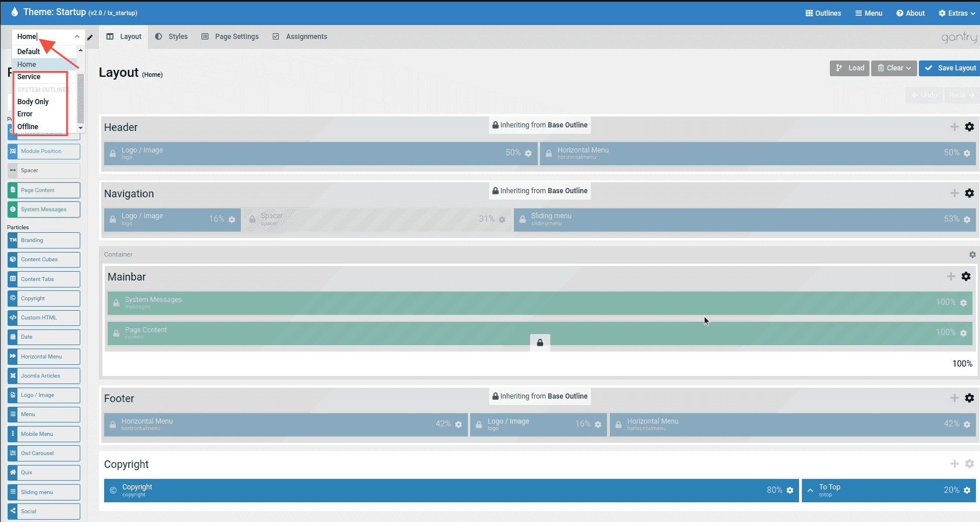The image size is (980, 522).
Task: Select Service outline from dropdown list
Action: point(29,77)
